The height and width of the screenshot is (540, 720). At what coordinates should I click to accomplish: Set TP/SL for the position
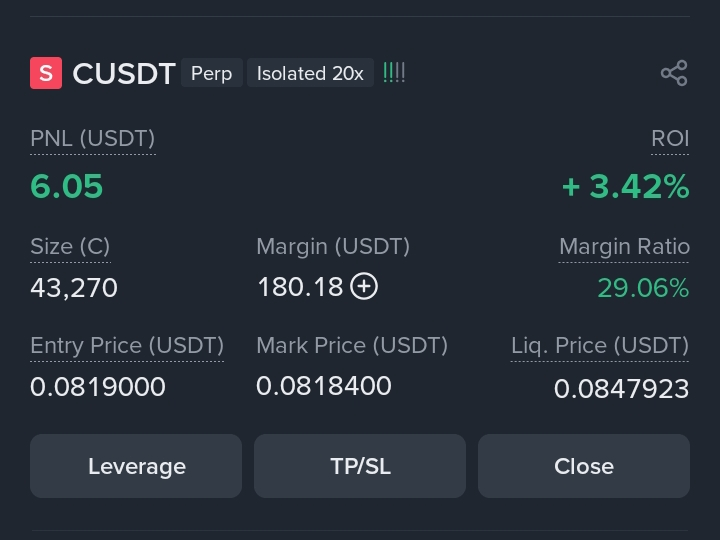[360, 466]
